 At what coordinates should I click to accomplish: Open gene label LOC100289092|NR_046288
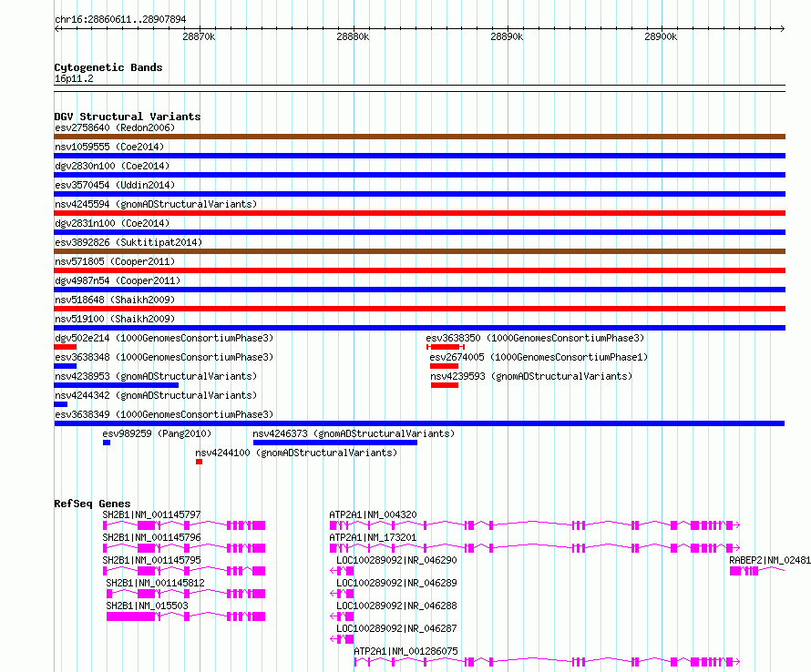[x=396, y=606]
